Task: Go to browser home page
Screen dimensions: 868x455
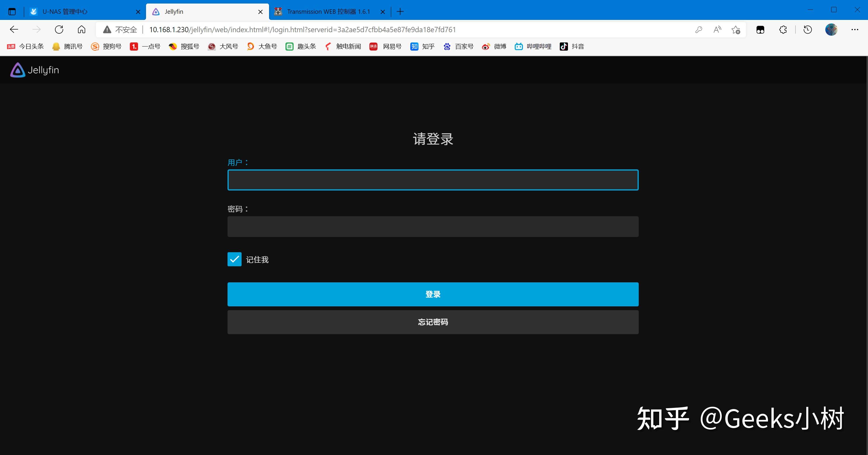Action: point(82,30)
